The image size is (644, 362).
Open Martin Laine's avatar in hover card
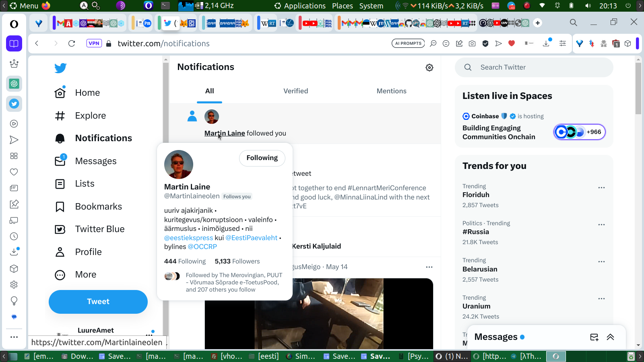pos(179,165)
